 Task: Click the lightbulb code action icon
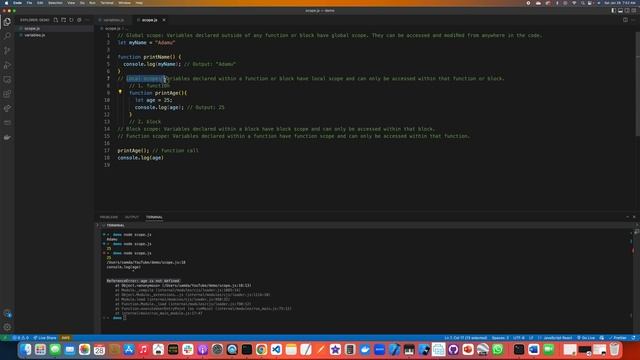(x=120, y=92)
